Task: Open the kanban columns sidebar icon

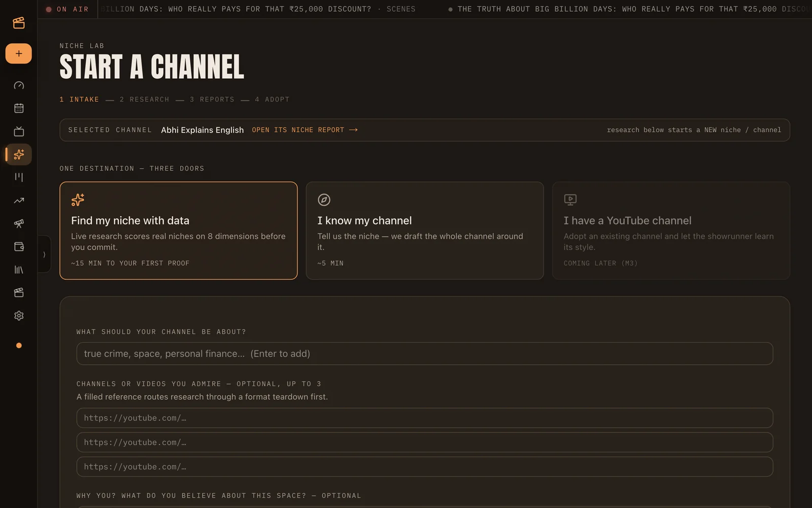Action: (19, 177)
